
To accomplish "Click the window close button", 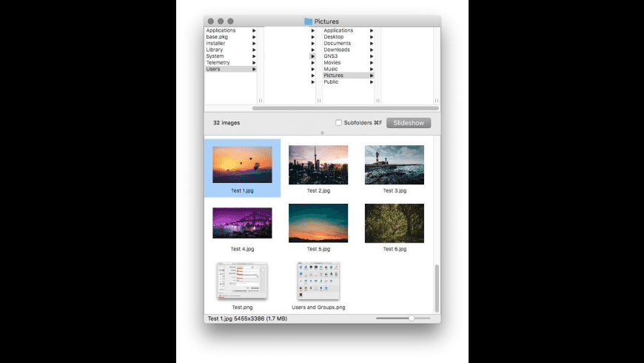I will (x=211, y=21).
